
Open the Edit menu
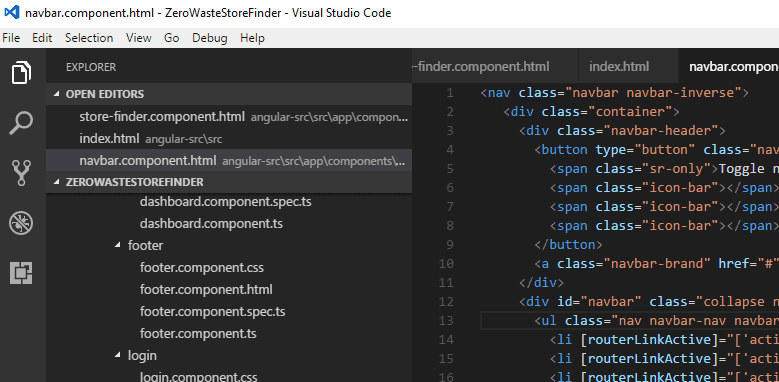pos(42,38)
